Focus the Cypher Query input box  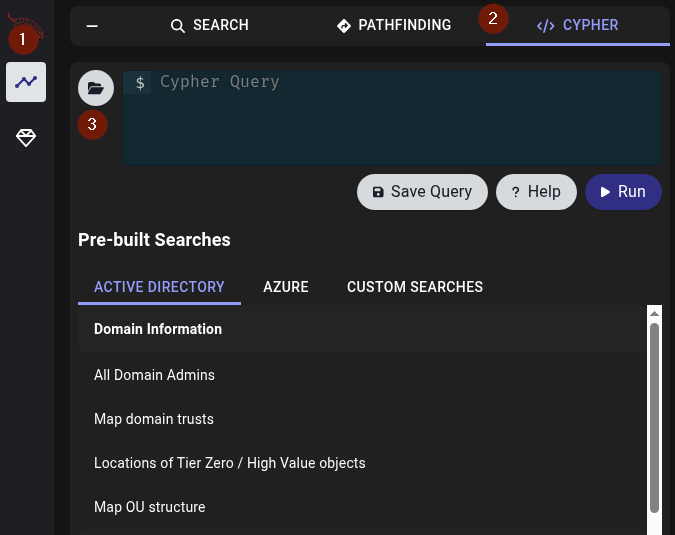click(400, 115)
